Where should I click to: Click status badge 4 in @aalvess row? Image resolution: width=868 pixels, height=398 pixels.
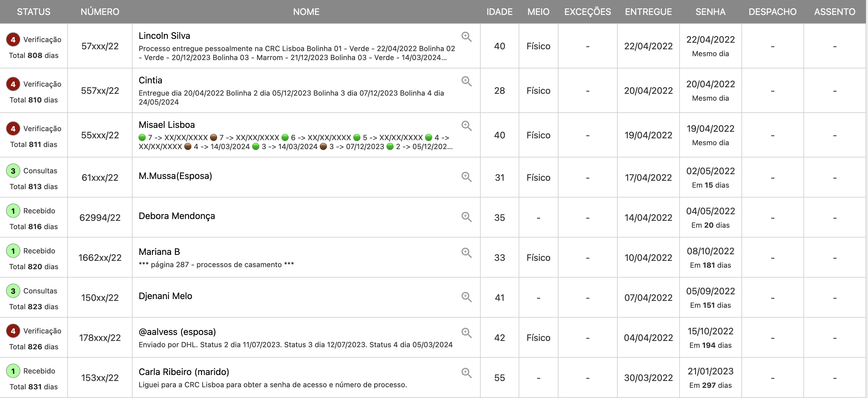(13, 331)
